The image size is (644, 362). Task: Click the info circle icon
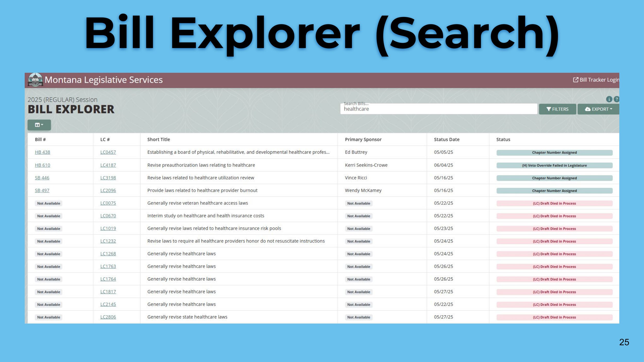[x=609, y=99]
